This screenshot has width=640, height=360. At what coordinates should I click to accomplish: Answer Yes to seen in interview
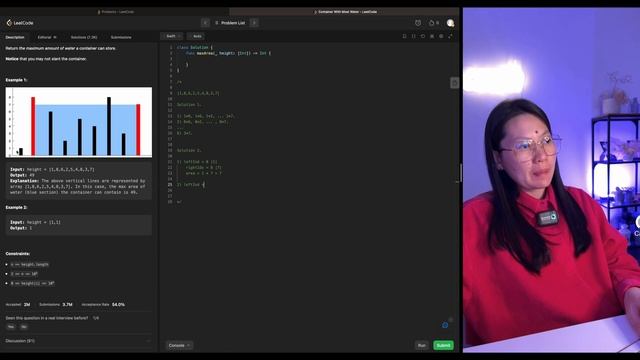11,327
